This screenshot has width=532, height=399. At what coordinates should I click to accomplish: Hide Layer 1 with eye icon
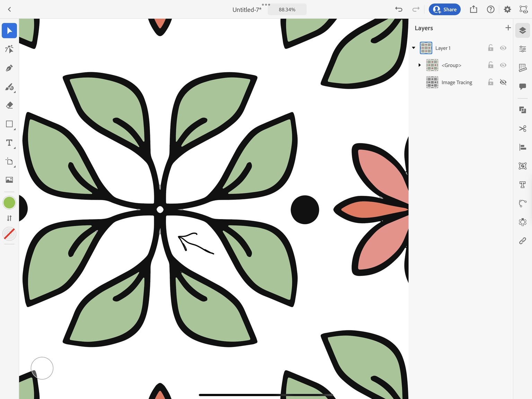point(503,48)
